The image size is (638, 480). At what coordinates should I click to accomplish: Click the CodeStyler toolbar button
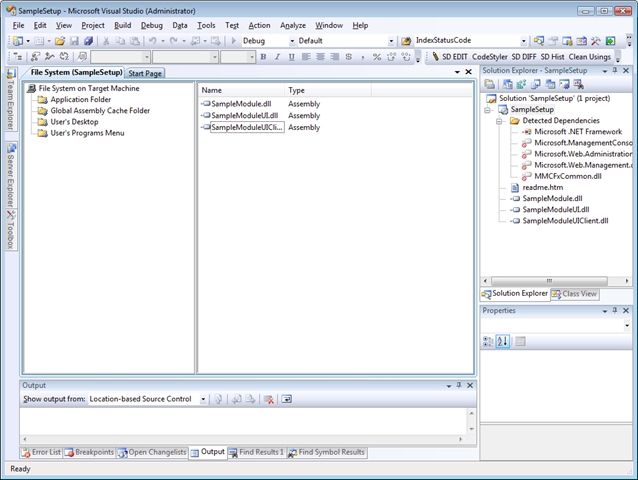tap(489, 57)
